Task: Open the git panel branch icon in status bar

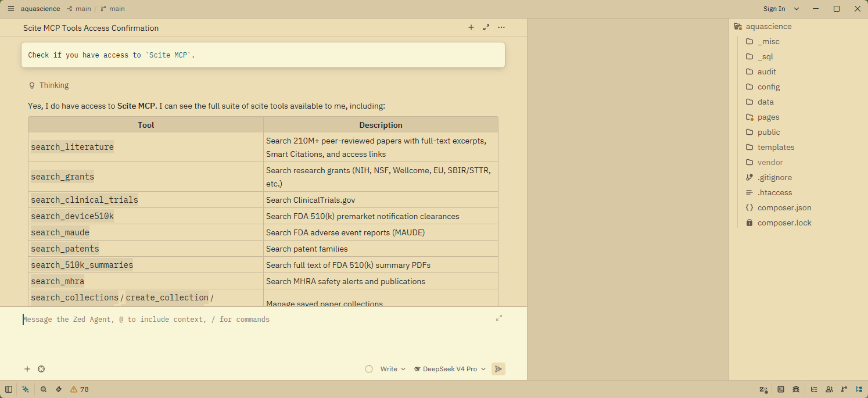Action: tap(844, 389)
